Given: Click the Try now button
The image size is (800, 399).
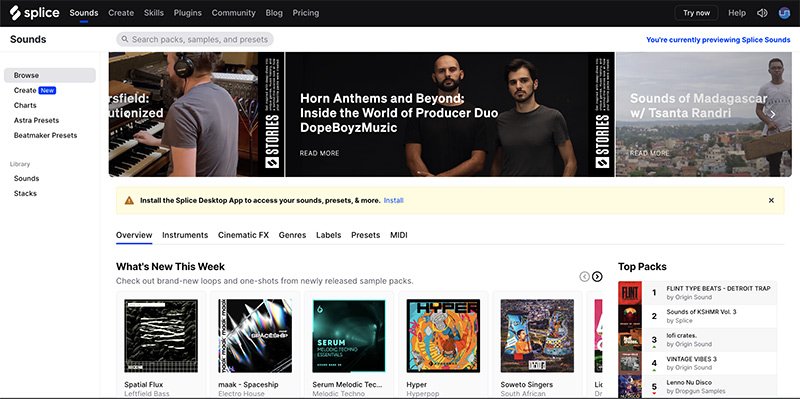Looking at the screenshot, I should coord(696,13).
